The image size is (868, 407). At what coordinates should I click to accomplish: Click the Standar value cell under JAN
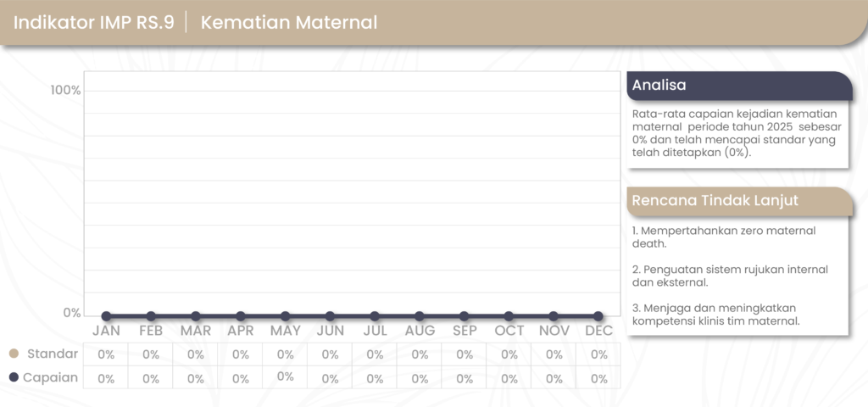(106, 354)
